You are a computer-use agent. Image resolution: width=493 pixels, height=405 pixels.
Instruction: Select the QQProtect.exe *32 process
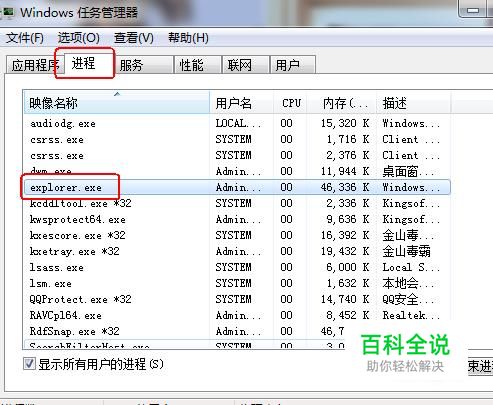click(237, 299)
